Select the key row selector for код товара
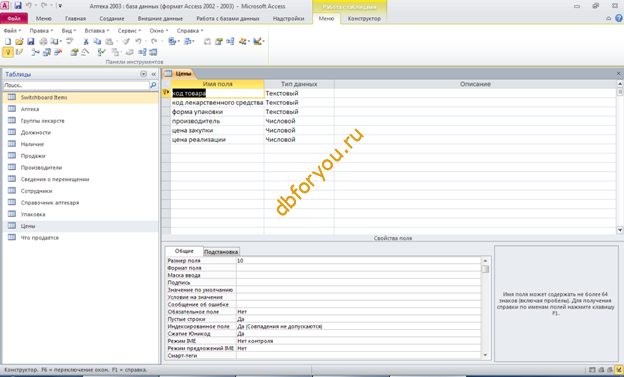624x377 pixels. click(166, 93)
